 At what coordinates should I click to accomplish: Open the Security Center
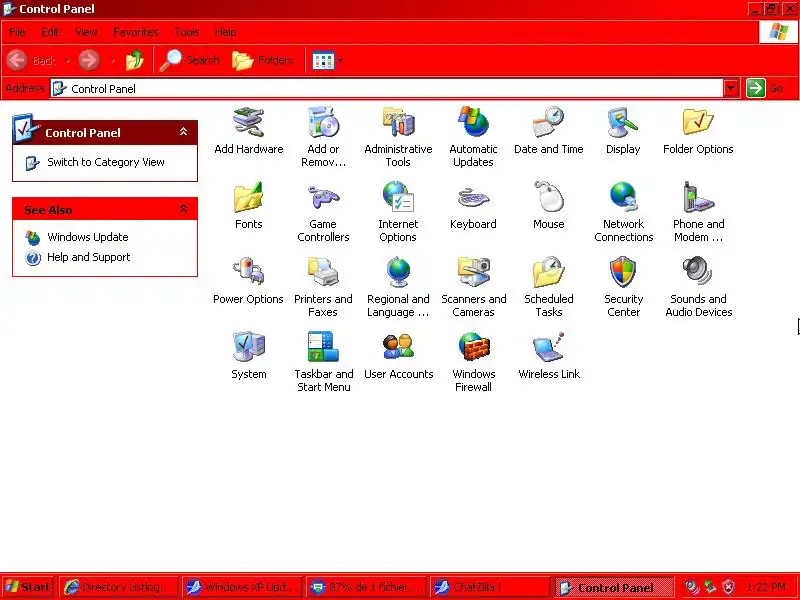coord(623,287)
